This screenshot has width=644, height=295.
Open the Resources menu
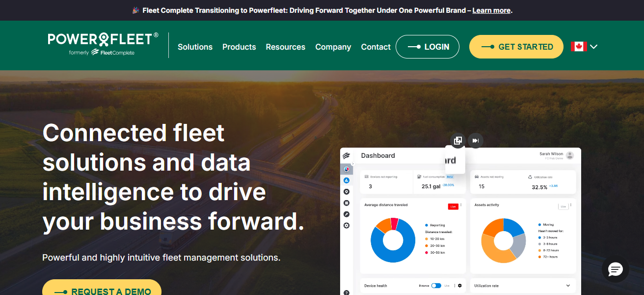pyautogui.click(x=286, y=47)
